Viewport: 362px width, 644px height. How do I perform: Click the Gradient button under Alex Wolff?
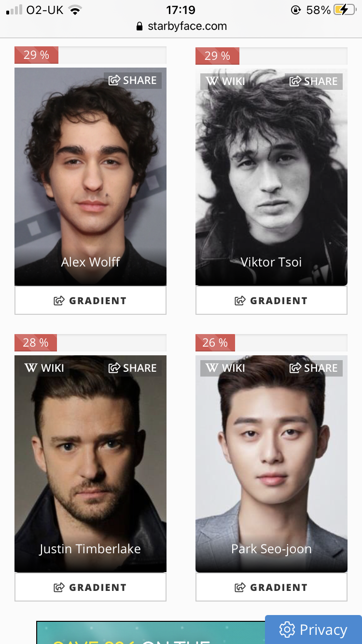pos(90,300)
